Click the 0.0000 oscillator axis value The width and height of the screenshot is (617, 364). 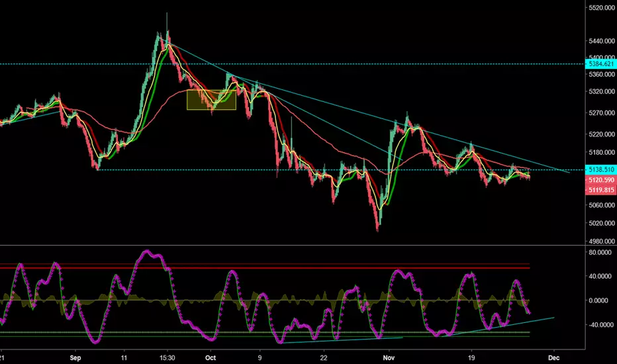click(600, 300)
